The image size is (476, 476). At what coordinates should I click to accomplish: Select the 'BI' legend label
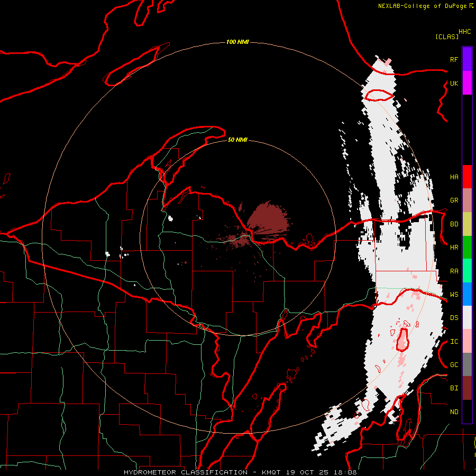point(454,388)
